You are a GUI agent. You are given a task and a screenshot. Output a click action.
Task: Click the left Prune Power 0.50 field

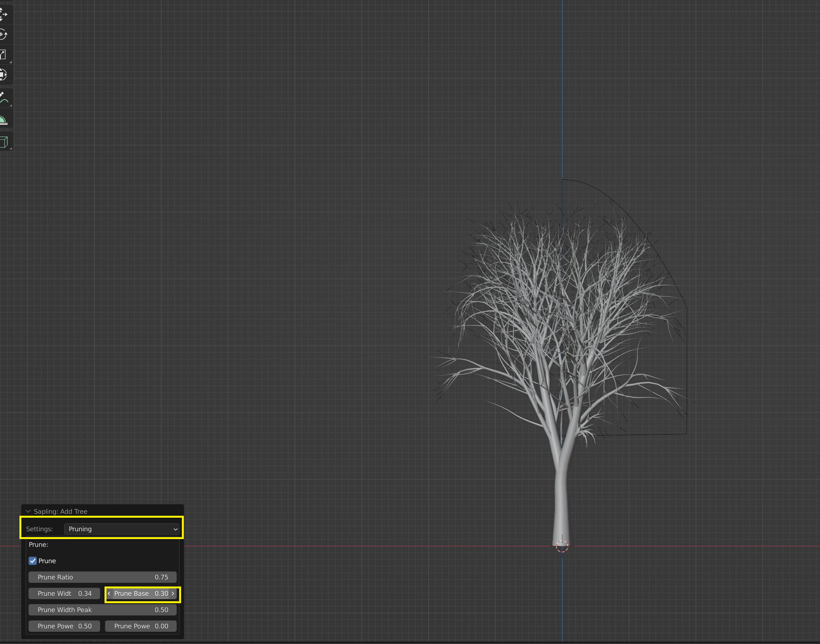point(64,626)
